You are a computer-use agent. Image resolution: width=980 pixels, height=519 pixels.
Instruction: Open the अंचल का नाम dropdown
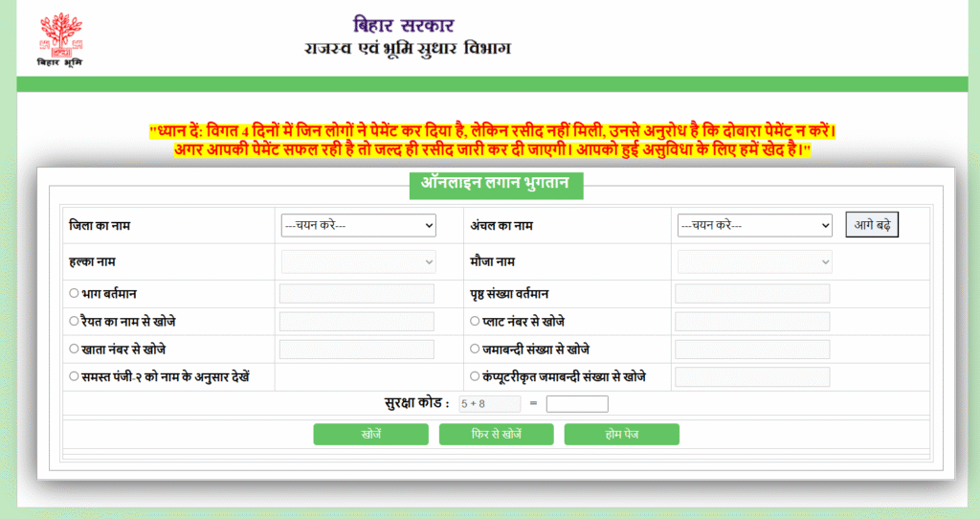[754, 226]
